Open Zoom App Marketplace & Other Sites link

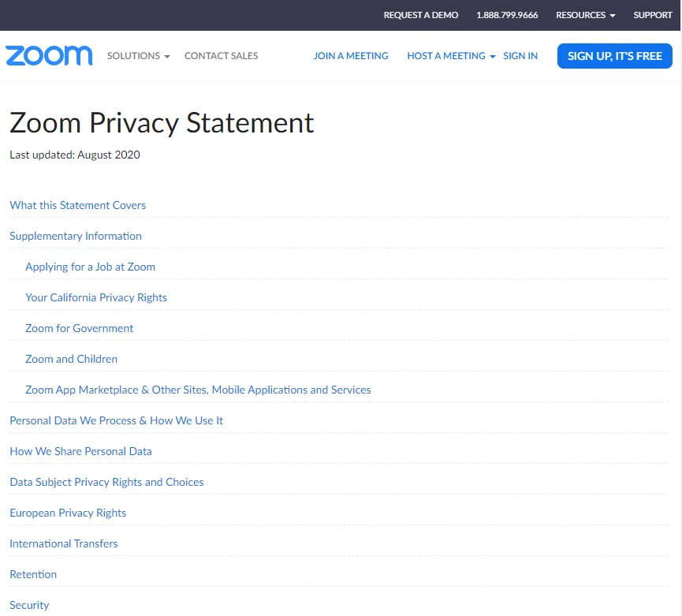coord(198,390)
